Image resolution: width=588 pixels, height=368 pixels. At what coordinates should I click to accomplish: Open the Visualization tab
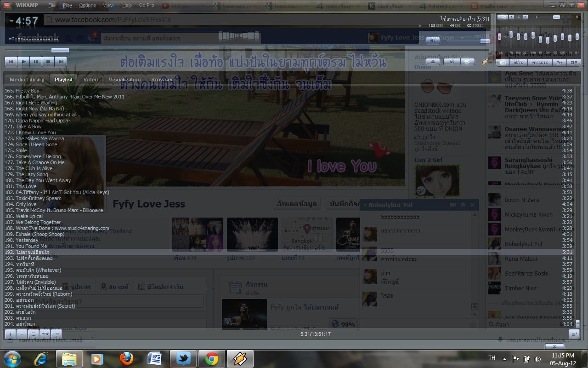click(124, 80)
